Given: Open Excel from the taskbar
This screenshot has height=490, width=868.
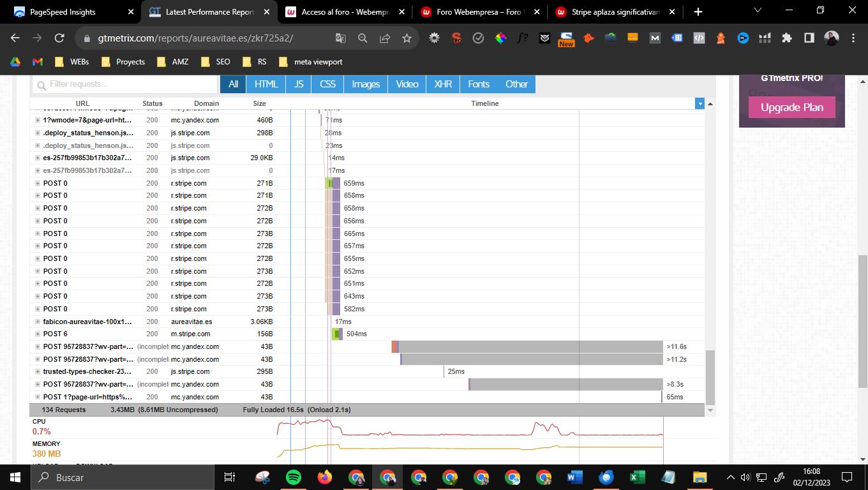Looking at the screenshot, I should point(638,477).
